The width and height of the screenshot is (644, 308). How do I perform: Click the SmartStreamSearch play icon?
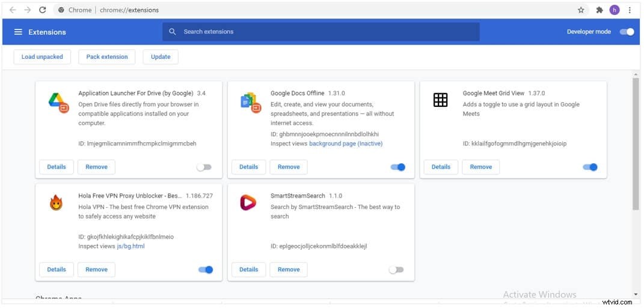(x=248, y=202)
